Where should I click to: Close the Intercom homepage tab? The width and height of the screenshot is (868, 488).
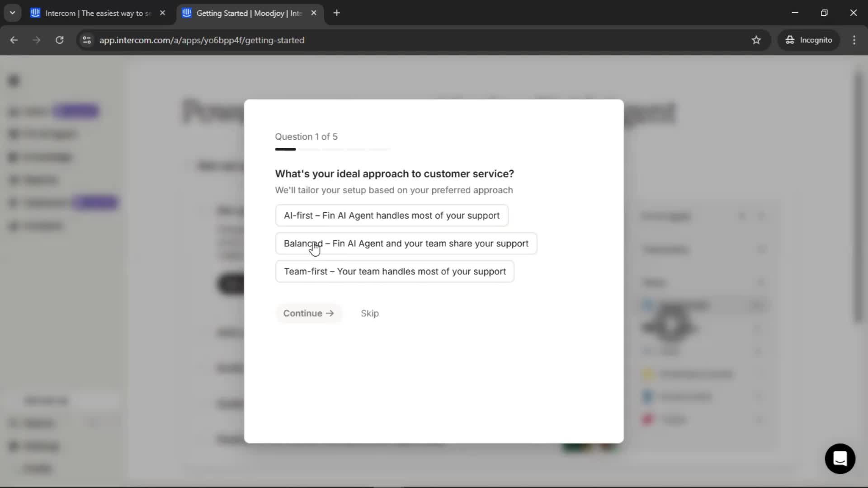click(163, 13)
